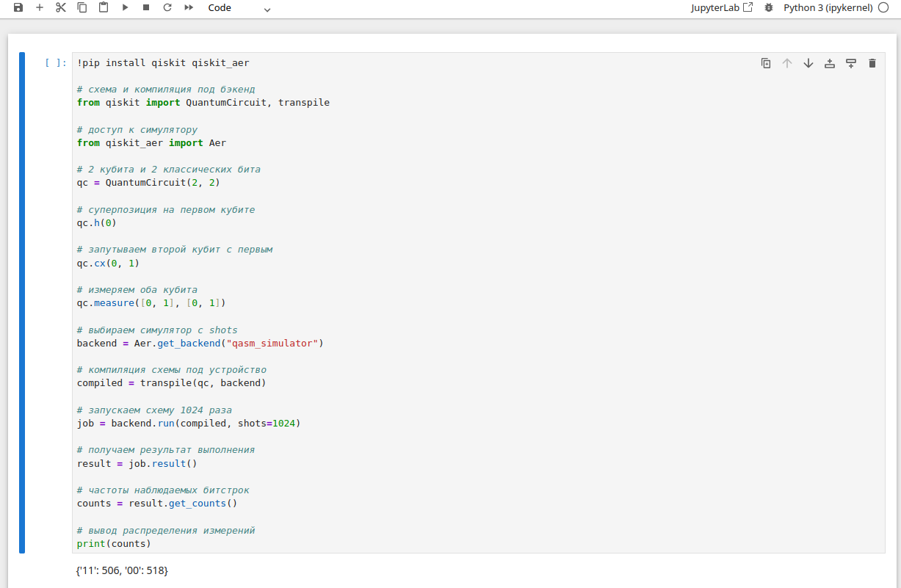Open the Code cell type dropdown
Viewport: 901px width, 588px height.
(239, 8)
